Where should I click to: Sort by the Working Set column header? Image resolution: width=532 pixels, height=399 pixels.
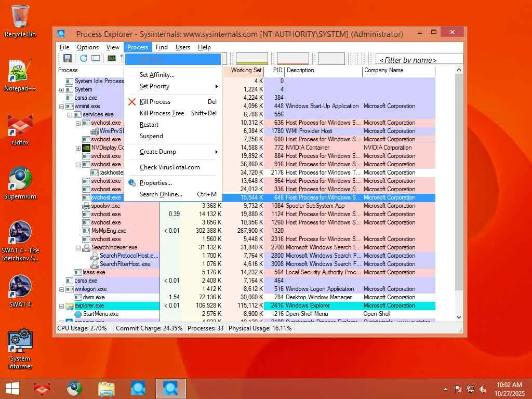click(x=243, y=70)
